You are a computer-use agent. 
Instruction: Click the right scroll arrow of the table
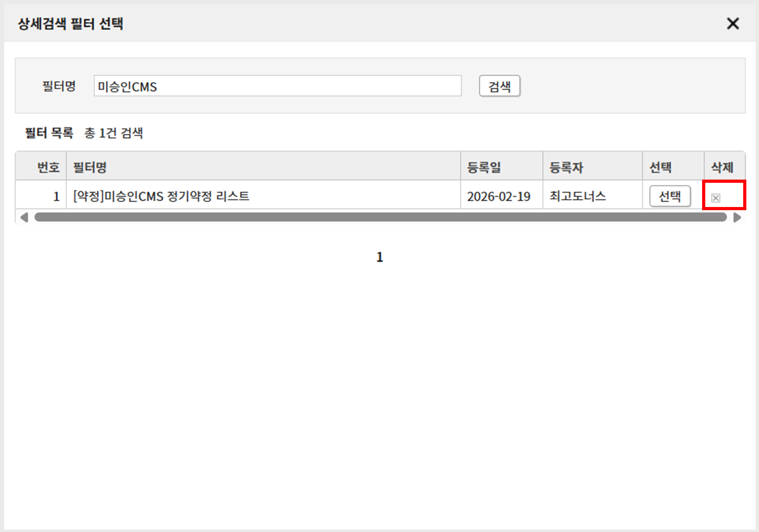click(737, 217)
